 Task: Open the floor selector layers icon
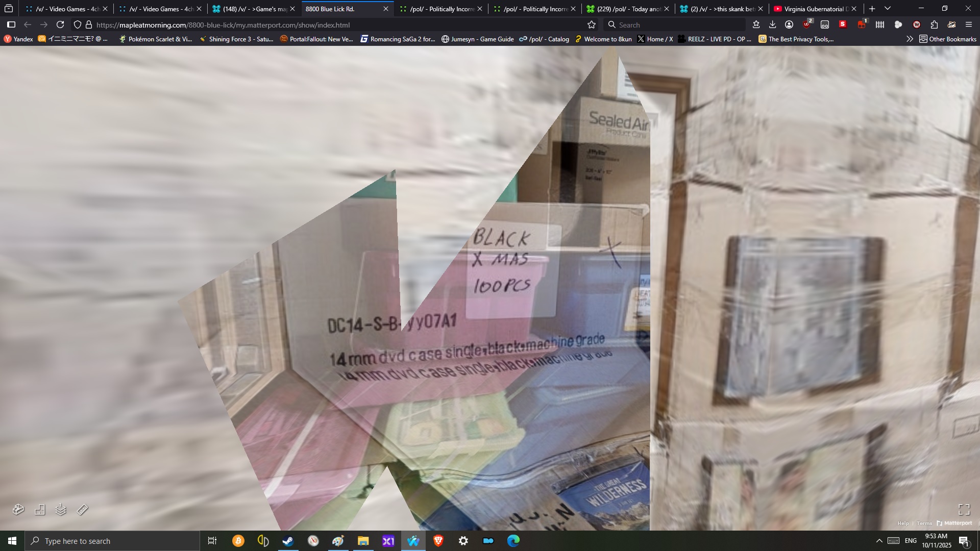click(x=61, y=509)
